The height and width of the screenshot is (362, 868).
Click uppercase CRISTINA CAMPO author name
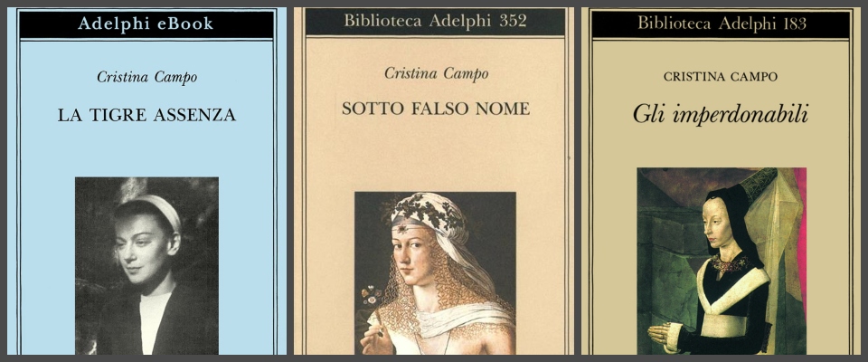point(721,77)
